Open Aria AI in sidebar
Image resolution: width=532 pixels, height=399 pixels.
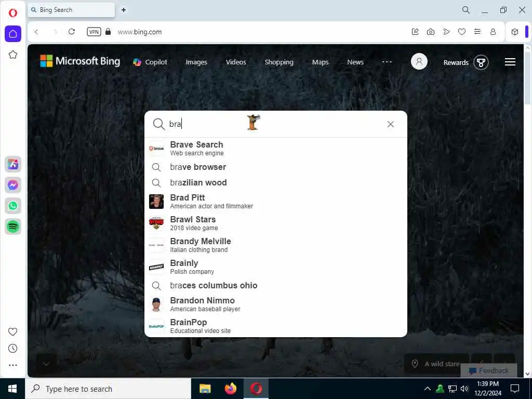point(13,164)
